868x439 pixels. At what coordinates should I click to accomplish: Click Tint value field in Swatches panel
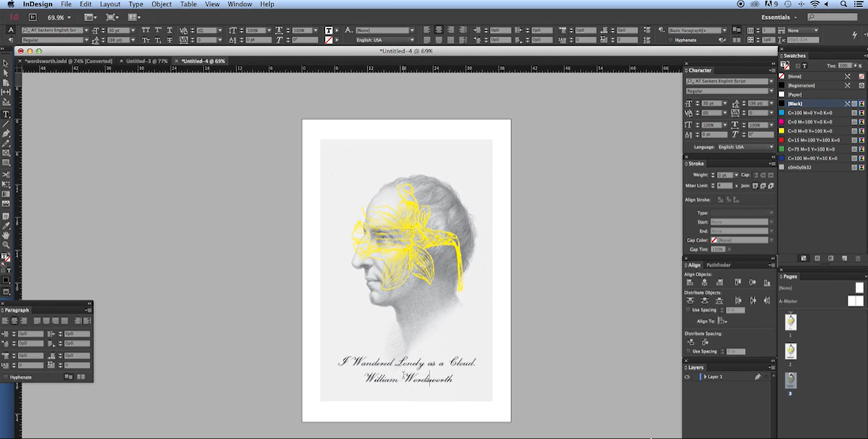coord(845,66)
